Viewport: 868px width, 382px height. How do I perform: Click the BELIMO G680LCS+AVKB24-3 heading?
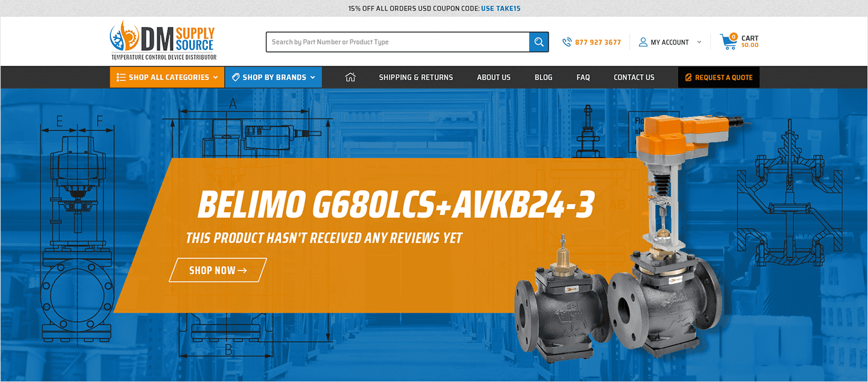395,205
